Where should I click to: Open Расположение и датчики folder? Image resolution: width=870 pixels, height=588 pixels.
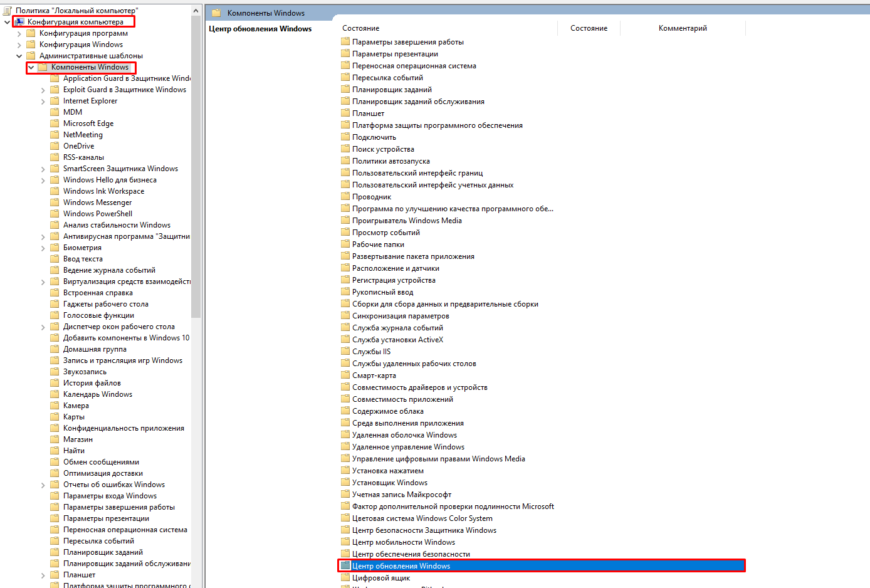coord(396,268)
